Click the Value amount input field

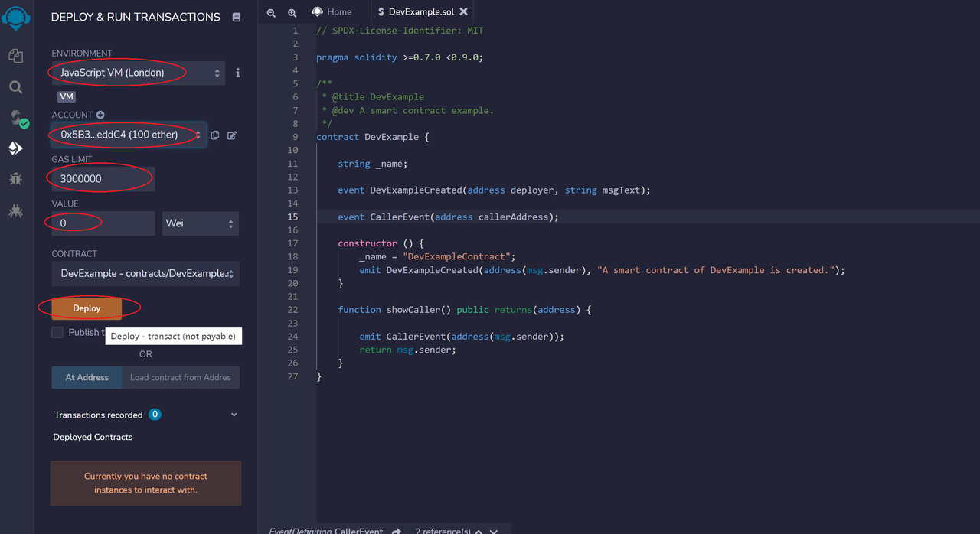click(x=103, y=223)
